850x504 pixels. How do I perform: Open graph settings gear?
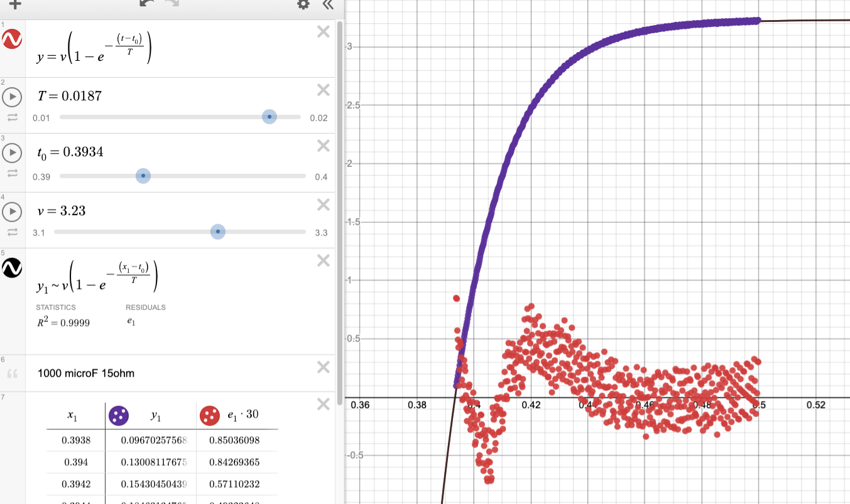(x=303, y=4)
